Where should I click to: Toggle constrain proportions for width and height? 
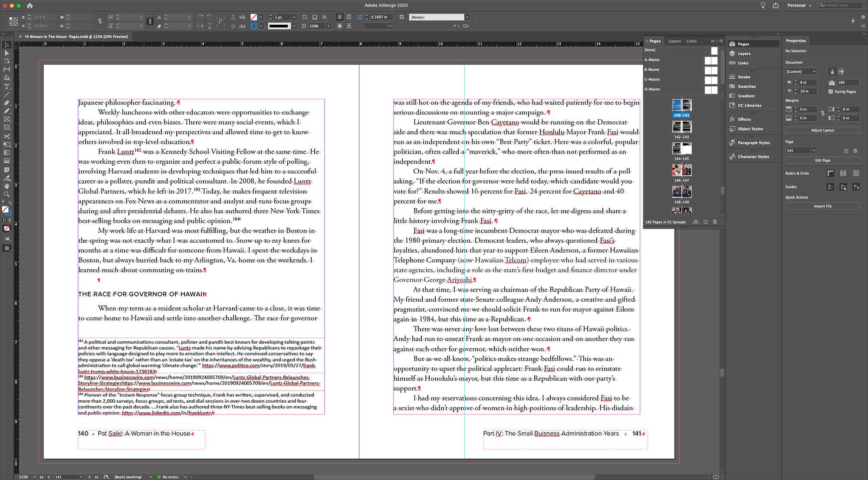point(100,21)
